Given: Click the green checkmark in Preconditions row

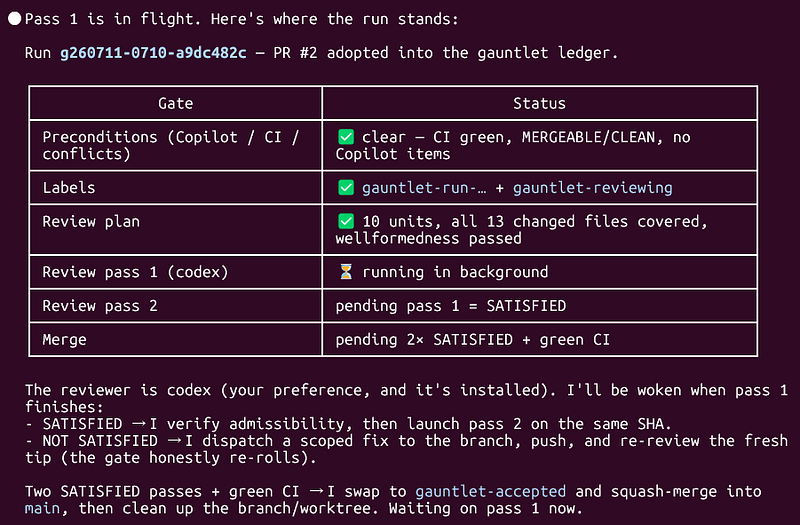Looking at the screenshot, I should pos(346,137).
